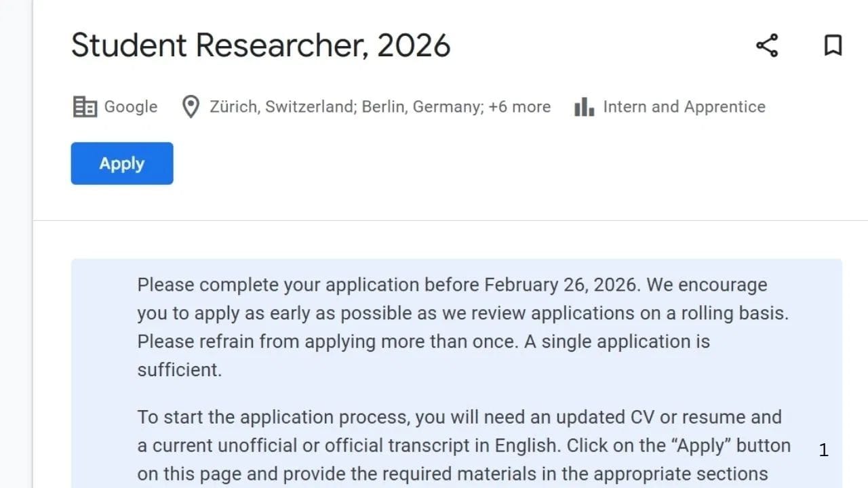Click the location pin icon
Screen dimensions: 868x488
click(191, 107)
